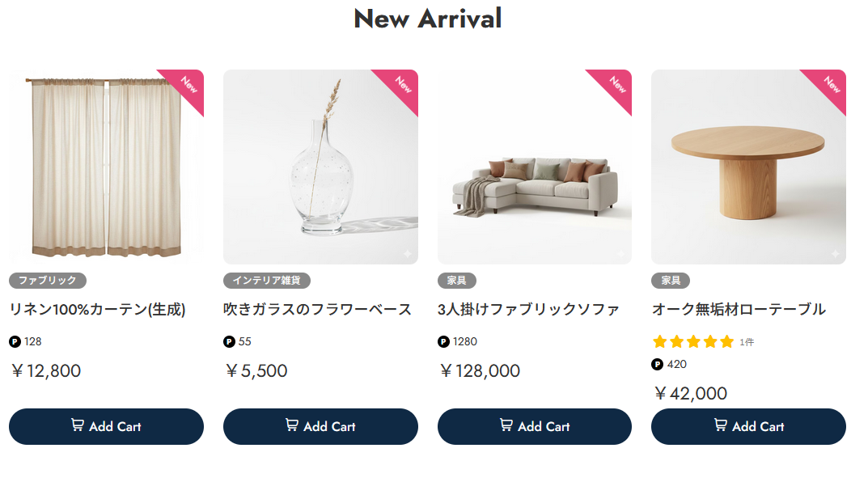The image size is (868, 482).
Task: Click the New ribbon on curtain image
Action: click(x=188, y=85)
